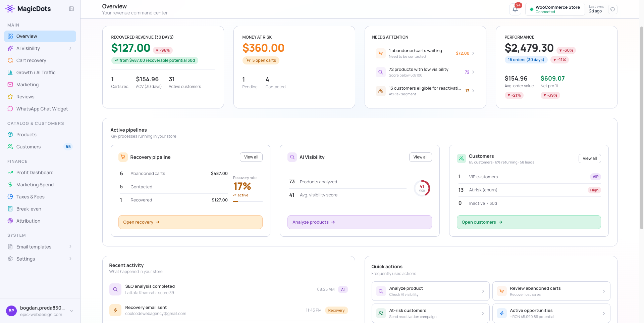This screenshot has width=644, height=323.
Task: Click the Marketing Spend dollar icon
Action: coord(10,185)
